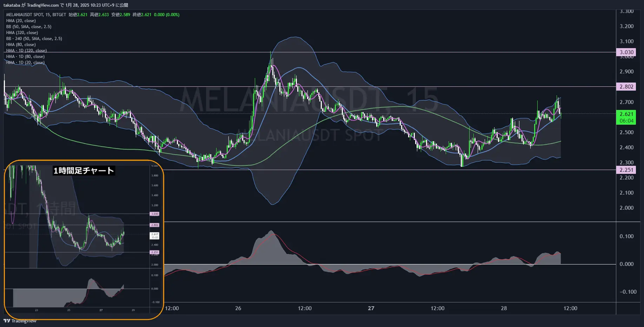644x327 pixels.
Task: Click the 高値2.633 high value
Action: (99, 15)
